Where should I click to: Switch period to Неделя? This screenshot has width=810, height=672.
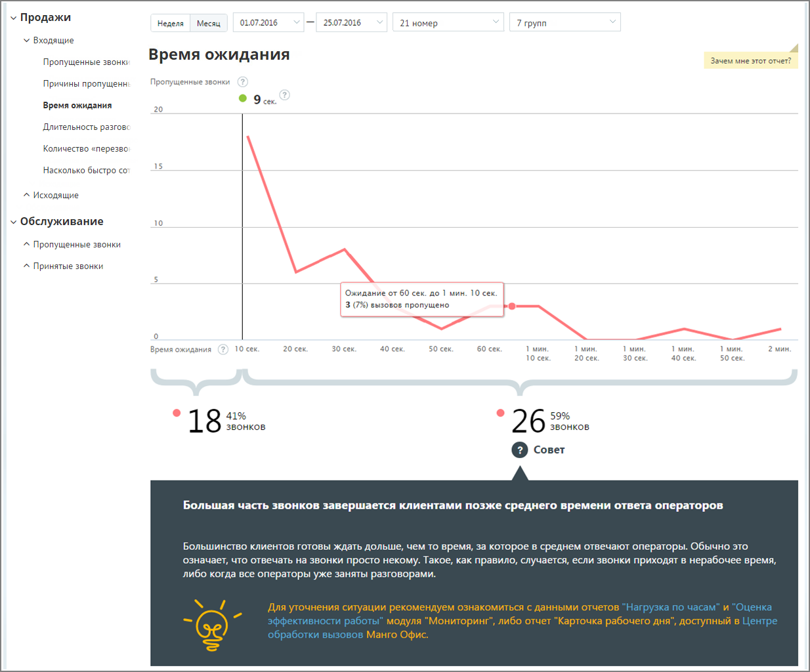[x=171, y=23]
